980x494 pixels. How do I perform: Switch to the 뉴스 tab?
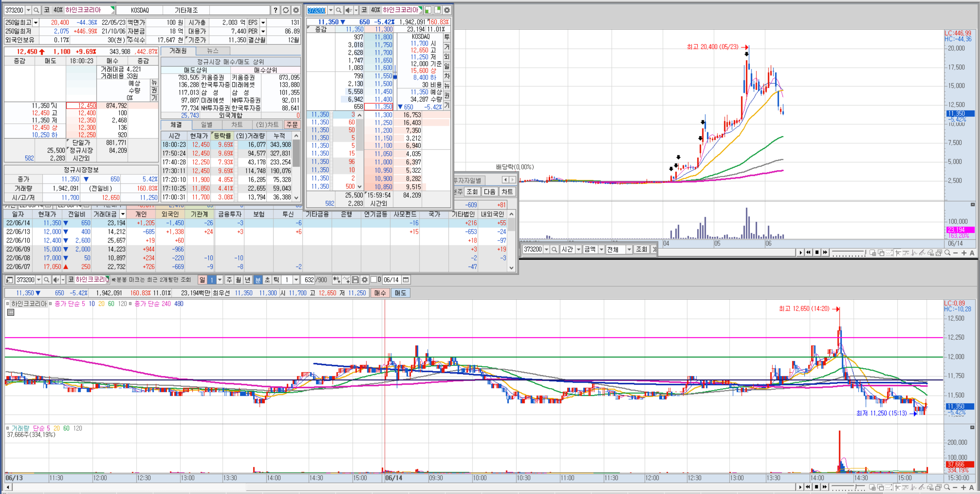click(x=213, y=51)
